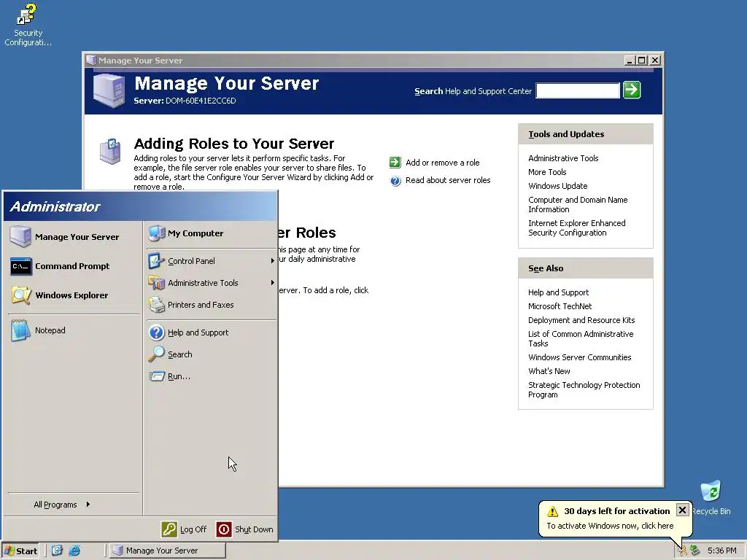Click the More Tools link
This screenshot has width=747, height=560.
click(547, 172)
